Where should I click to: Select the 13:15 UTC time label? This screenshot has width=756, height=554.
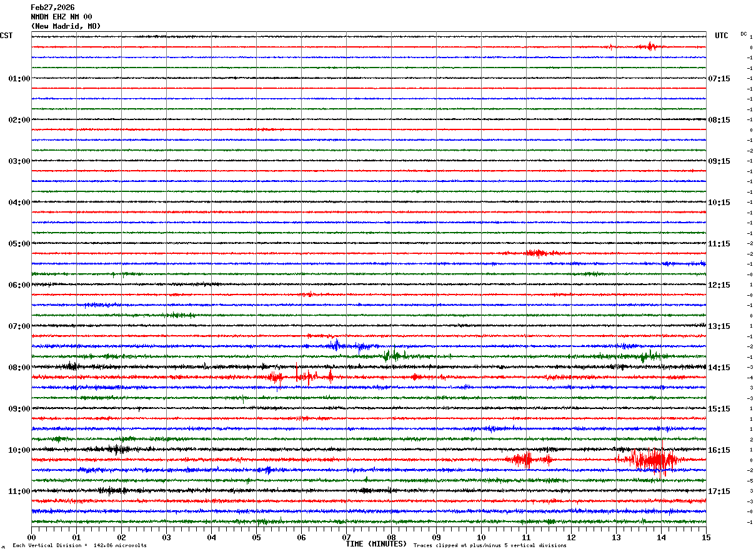(719, 326)
